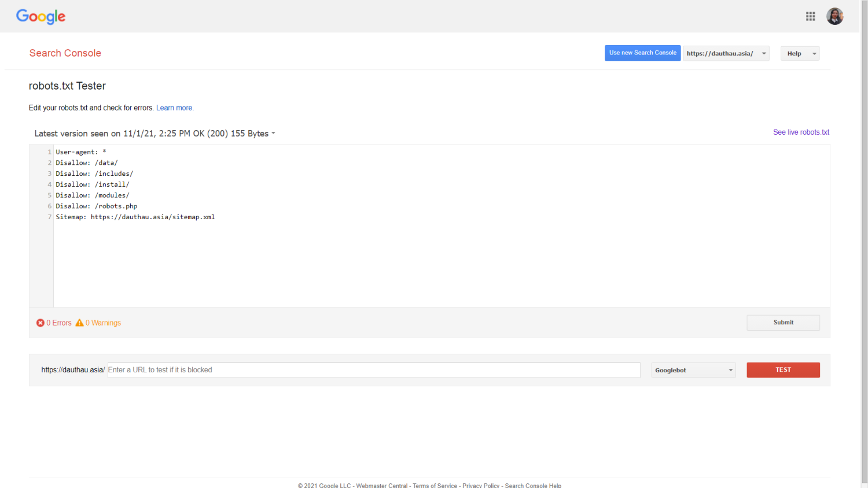The height and width of the screenshot is (488, 868).
Task: Open the Google apps grid icon
Action: coord(810,16)
